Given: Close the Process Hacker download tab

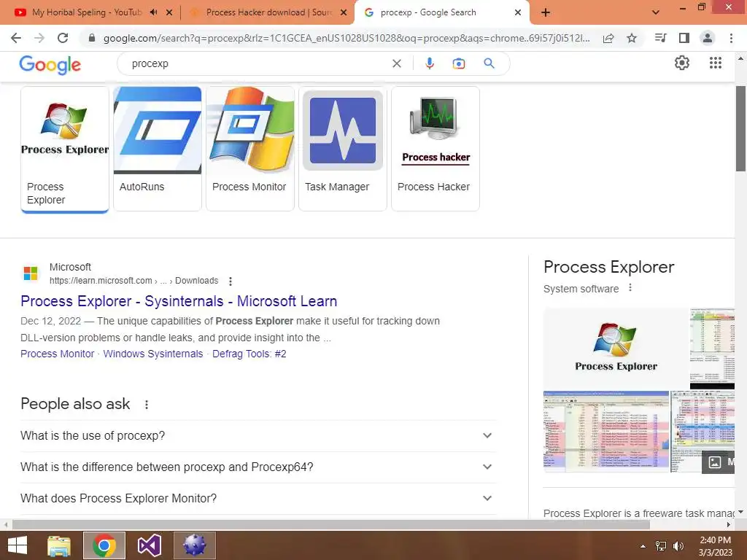Looking at the screenshot, I should (344, 12).
